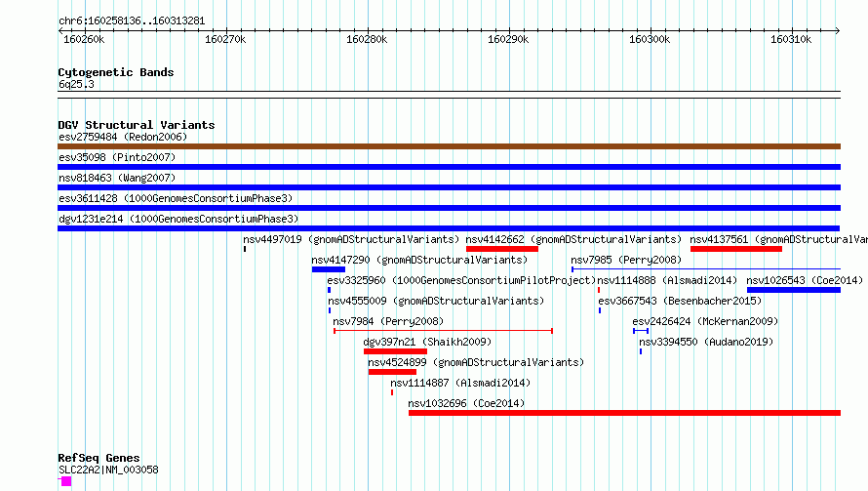The image size is (868, 491).
Task: Open esv3325960 1000Genomes Pilot label
Action: [461, 280]
